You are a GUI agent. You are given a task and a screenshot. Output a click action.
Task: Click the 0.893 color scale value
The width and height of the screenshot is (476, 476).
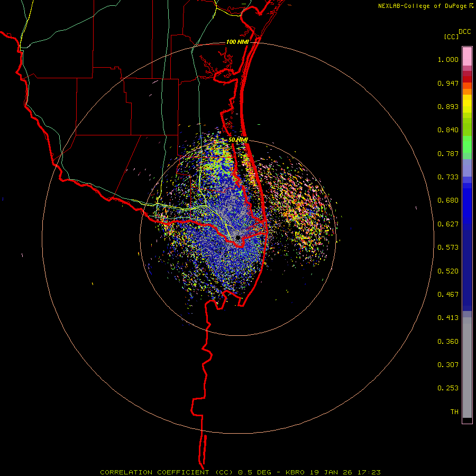tap(448, 106)
